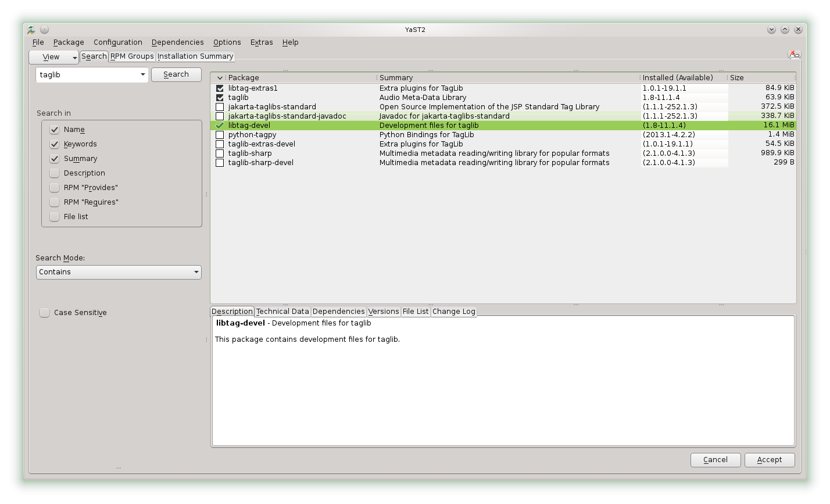The width and height of the screenshot is (830, 504).
Task: Toggle the status checkbox for libtag-extras1
Action: (220, 88)
